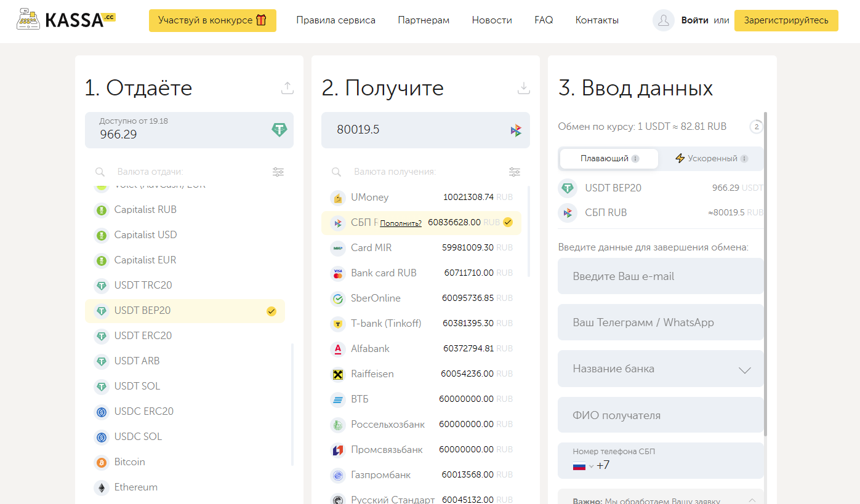Click the Bank card RUB Visa icon

[x=337, y=273]
